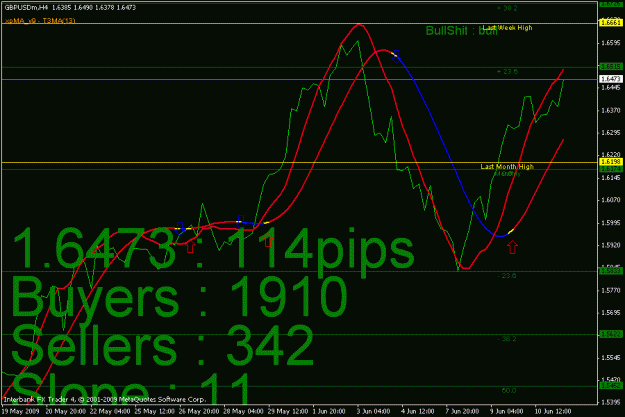This screenshot has height=417, width=625.
Task: Click the BullShit : bull label
Action: pos(461,31)
